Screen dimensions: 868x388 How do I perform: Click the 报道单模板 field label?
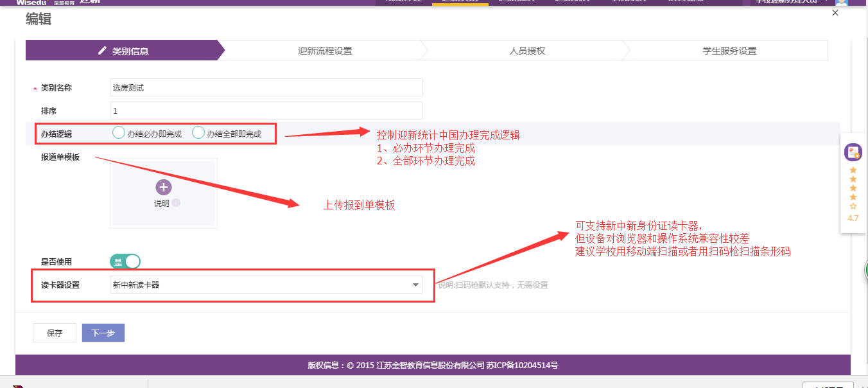point(60,157)
